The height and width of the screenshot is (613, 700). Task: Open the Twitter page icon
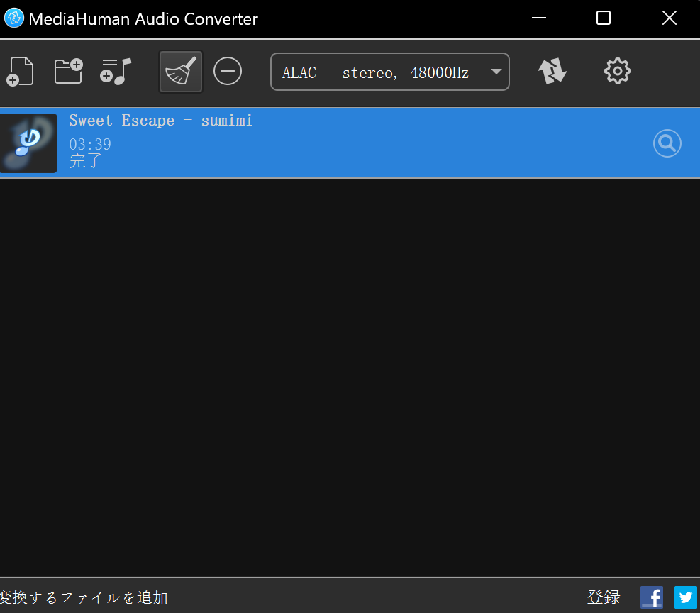tap(685, 597)
